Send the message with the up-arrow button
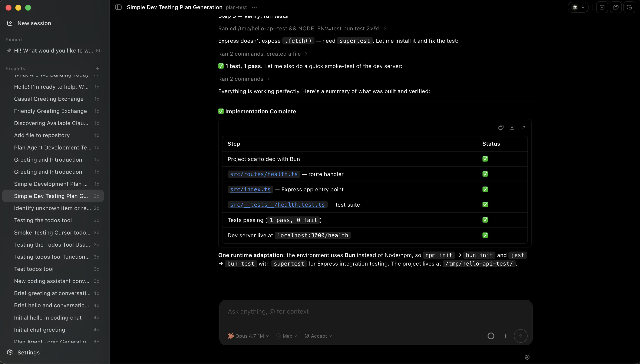Image resolution: width=640 pixels, height=364 pixels. coord(521,336)
